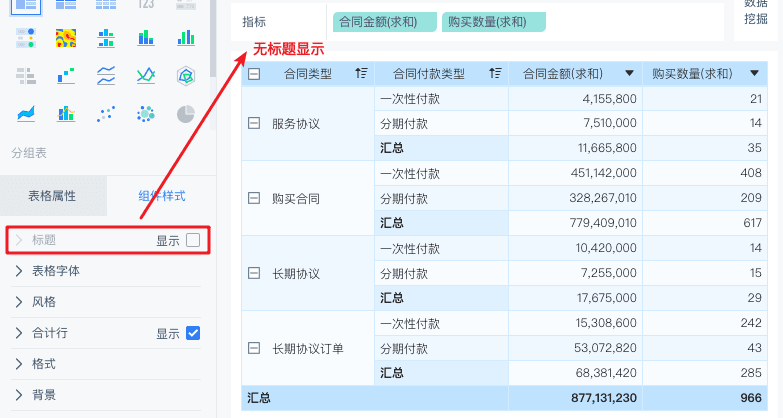Open the 购买数量(求和) column header dropdown
This screenshot has width=783, height=418.
[755, 73]
